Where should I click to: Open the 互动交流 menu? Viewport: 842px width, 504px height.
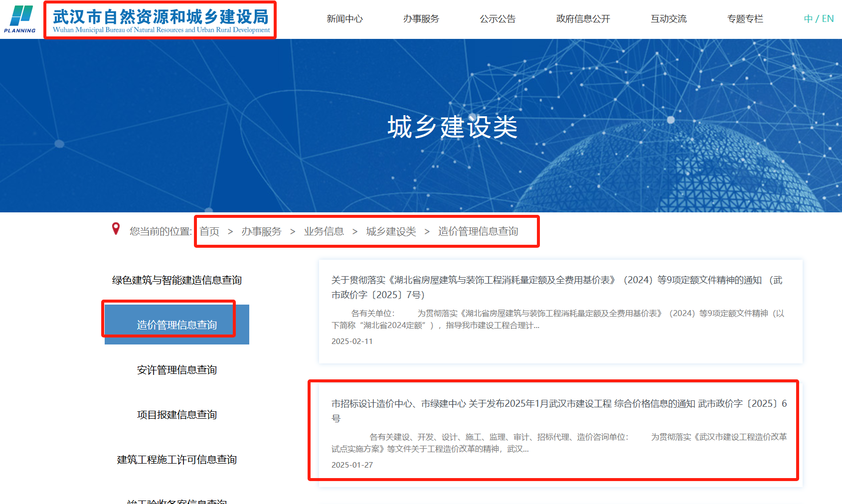(x=669, y=19)
